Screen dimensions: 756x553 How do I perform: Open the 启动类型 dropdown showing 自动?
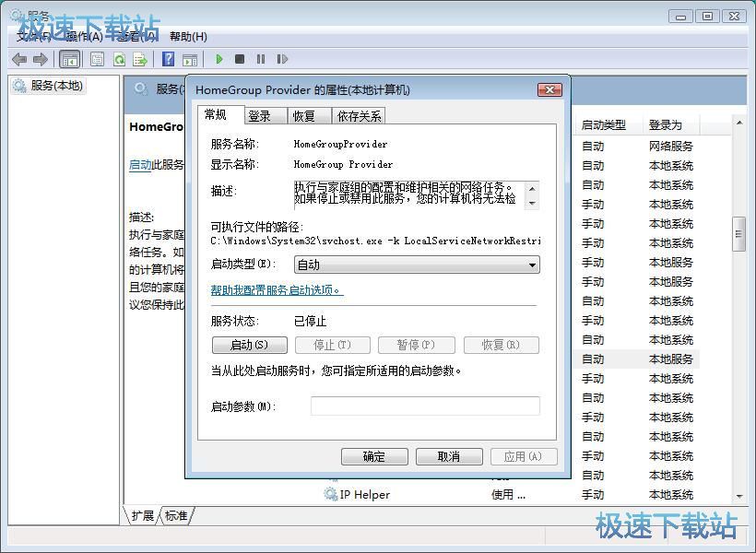coord(417,265)
